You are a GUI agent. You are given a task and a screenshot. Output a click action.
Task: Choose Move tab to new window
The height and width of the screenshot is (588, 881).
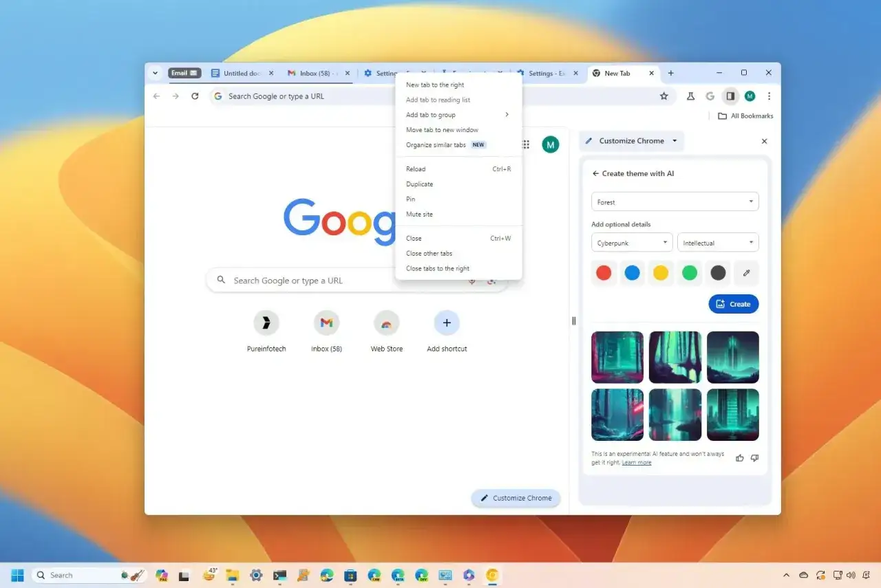pos(458,130)
